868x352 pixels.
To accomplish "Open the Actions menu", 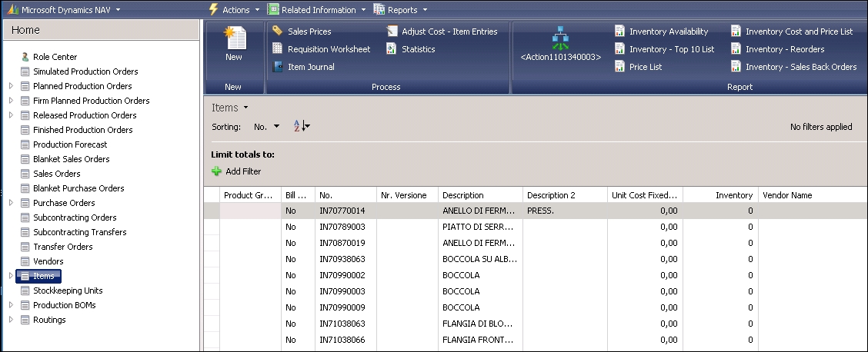I will click(x=234, y=9).
